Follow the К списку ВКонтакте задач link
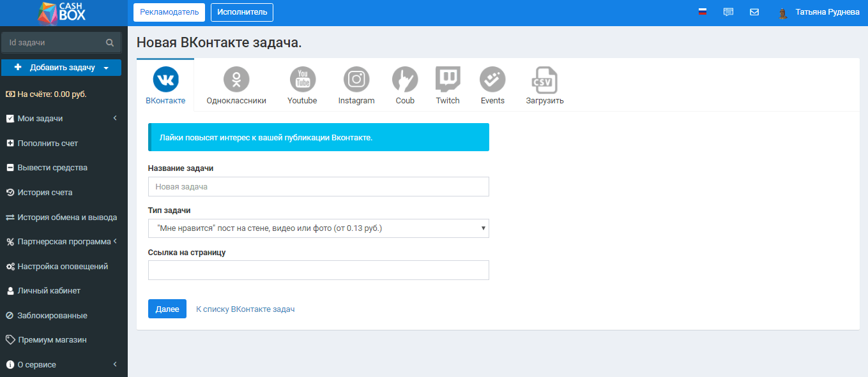 point(245,309)
